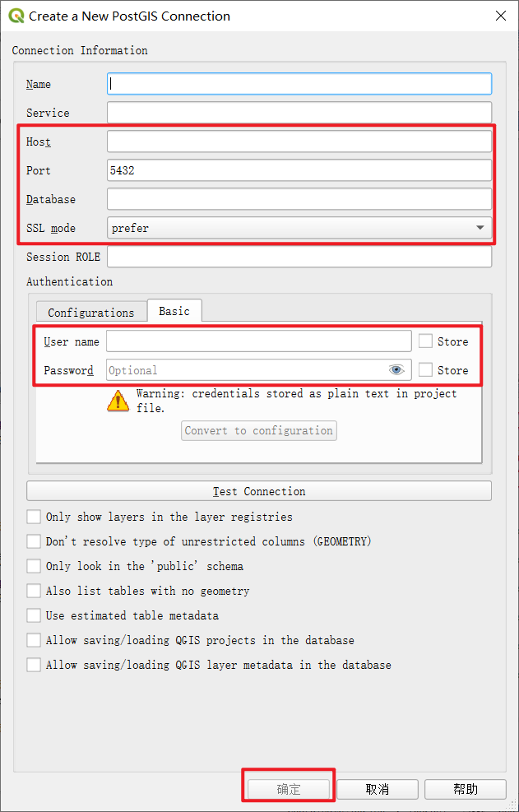Image resolution: width=519 pixels, height=812 pixels.
Task: Click the Session ROLE field
Action: click(x=299, y=257)
